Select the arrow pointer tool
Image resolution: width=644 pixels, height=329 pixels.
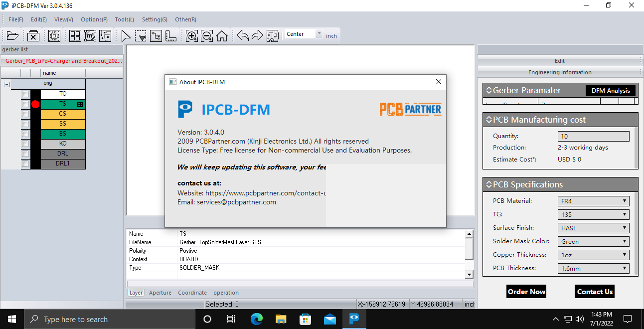tap(126, 36)
